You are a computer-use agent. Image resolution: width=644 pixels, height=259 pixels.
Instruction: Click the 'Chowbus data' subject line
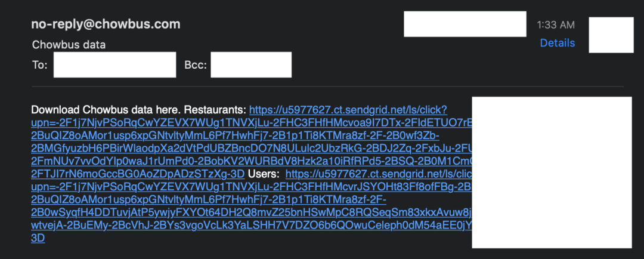[x=69, y=44]
